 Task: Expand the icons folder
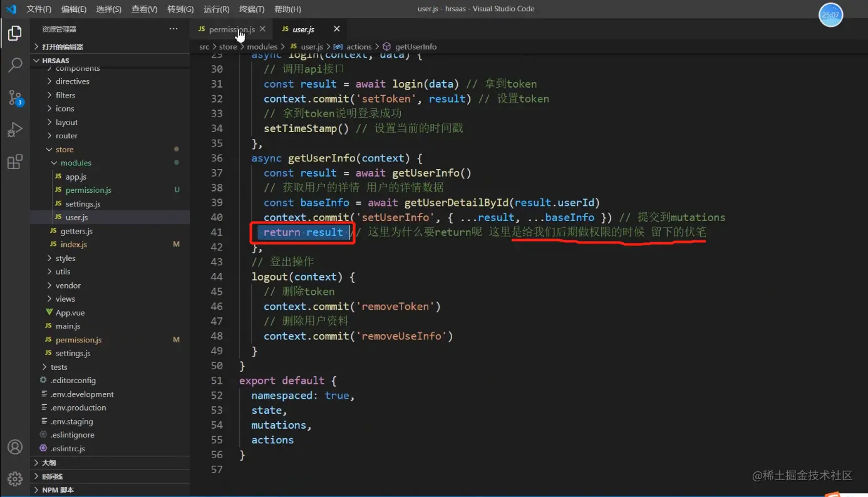(110, 108)
